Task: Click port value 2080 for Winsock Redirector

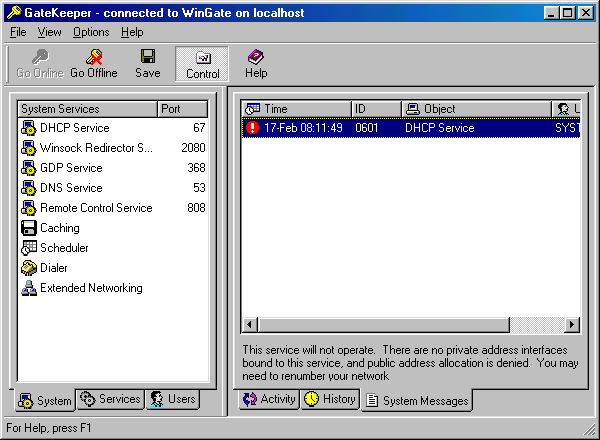Action: coord(193,148)
